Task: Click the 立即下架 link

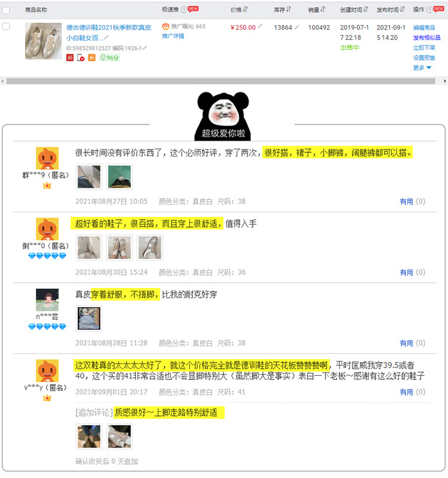Action: [424, 48]
